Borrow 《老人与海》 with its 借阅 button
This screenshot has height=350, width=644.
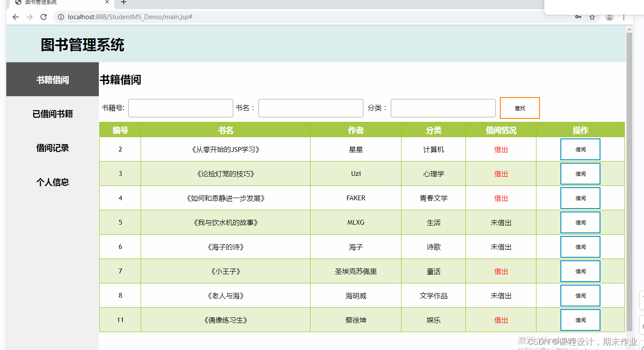click(x=580, y=296)
